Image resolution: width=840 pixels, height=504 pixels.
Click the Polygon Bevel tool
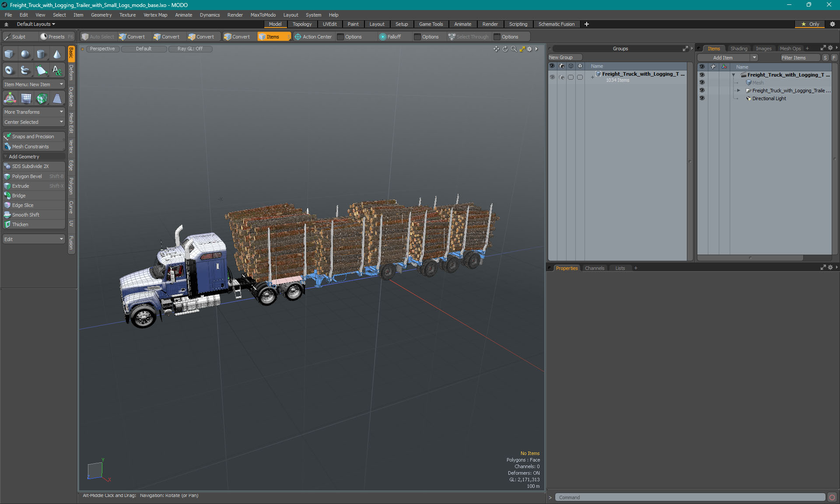[34, 176]
